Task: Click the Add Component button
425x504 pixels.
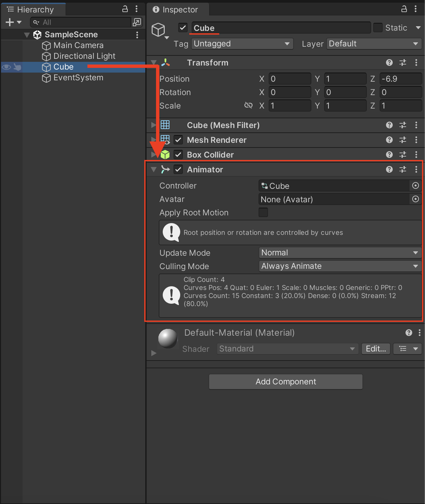Action: click(285, 381)
